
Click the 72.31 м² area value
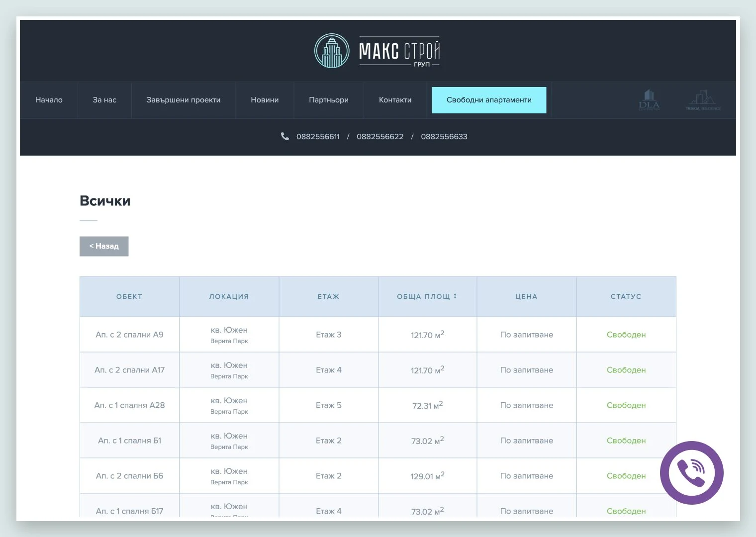coord(428,405)
